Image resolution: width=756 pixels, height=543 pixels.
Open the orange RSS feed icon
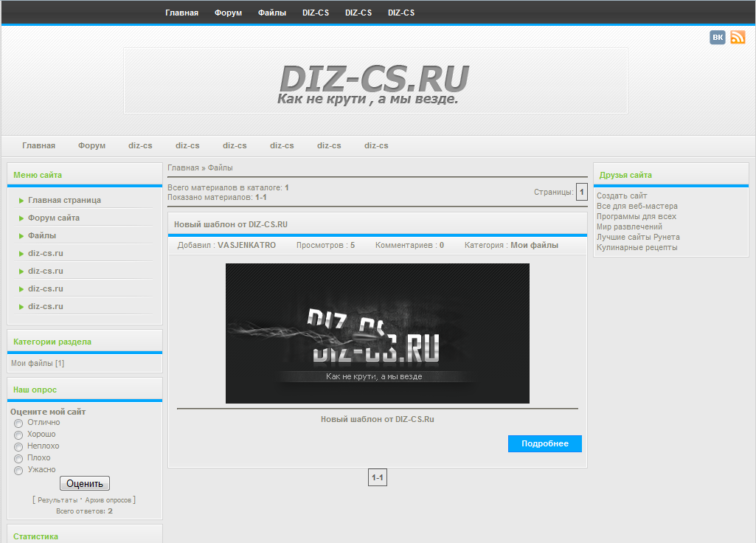click(x=738, y=37)
